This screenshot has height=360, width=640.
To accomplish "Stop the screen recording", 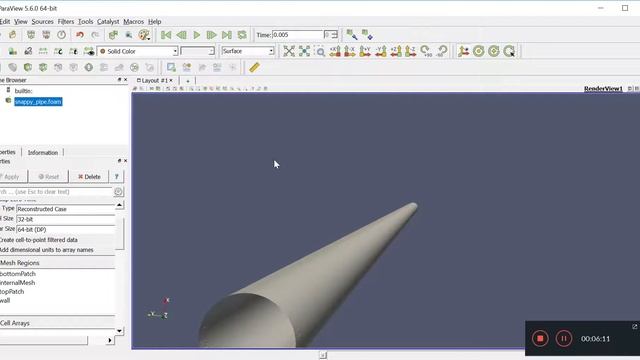I will (x=540, y=338).
